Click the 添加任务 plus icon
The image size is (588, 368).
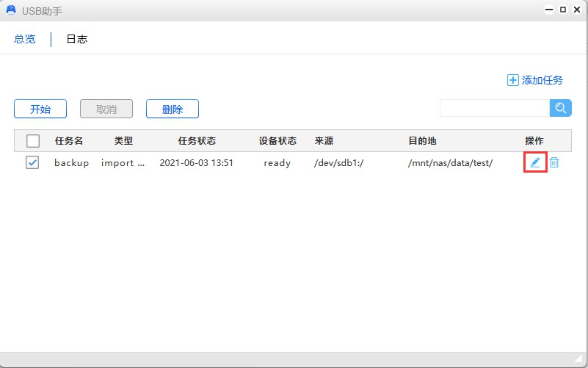click(512, 80)
